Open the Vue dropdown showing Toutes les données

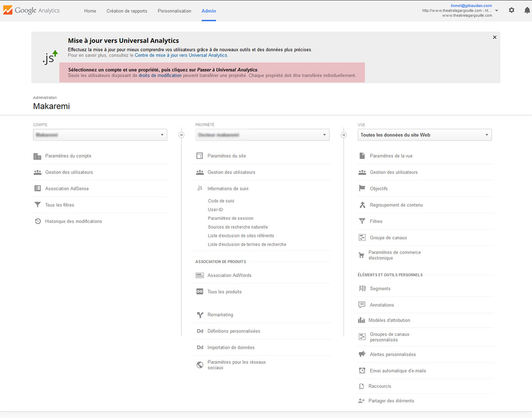[x=425, y=135]
